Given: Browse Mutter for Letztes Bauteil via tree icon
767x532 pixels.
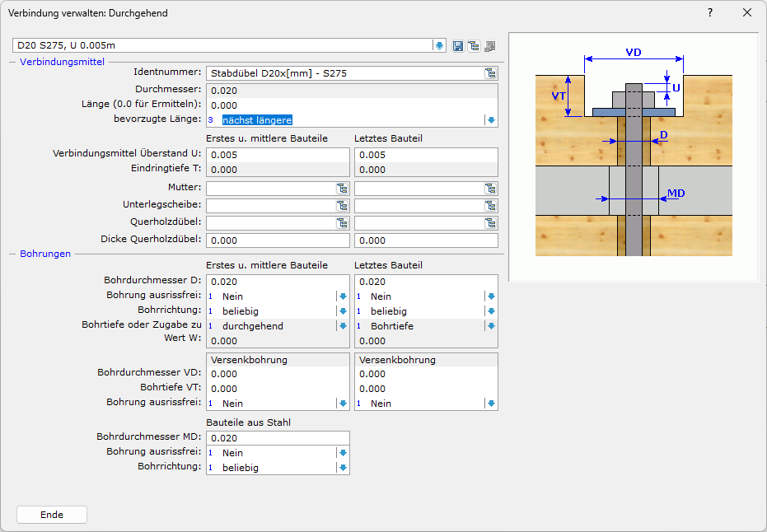Looking at the screenshot, I should 490,188.
